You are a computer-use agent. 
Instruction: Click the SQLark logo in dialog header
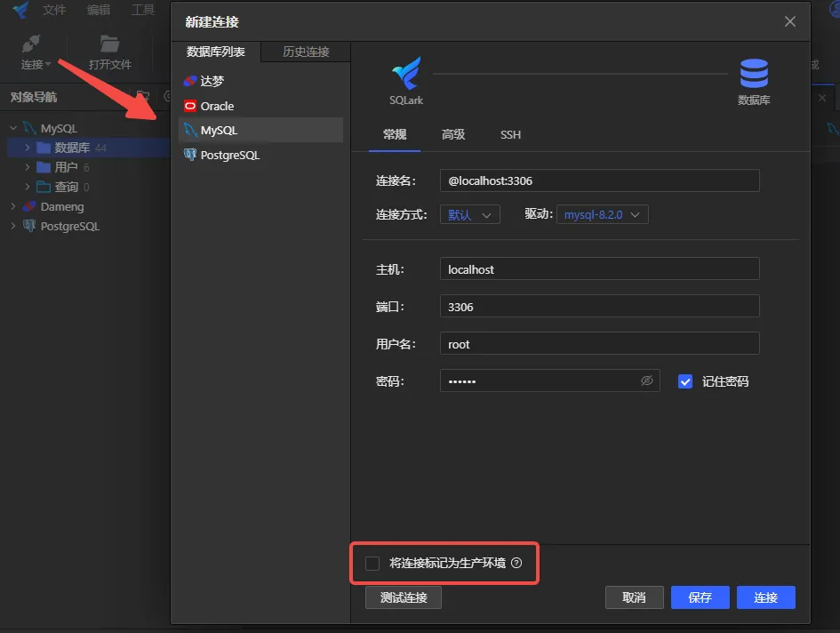coord(406,74)
